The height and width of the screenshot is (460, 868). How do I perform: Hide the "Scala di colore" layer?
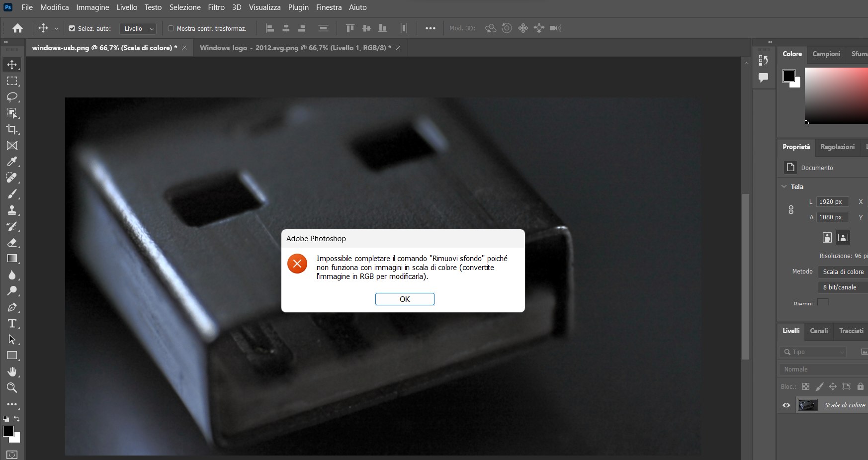786,405
